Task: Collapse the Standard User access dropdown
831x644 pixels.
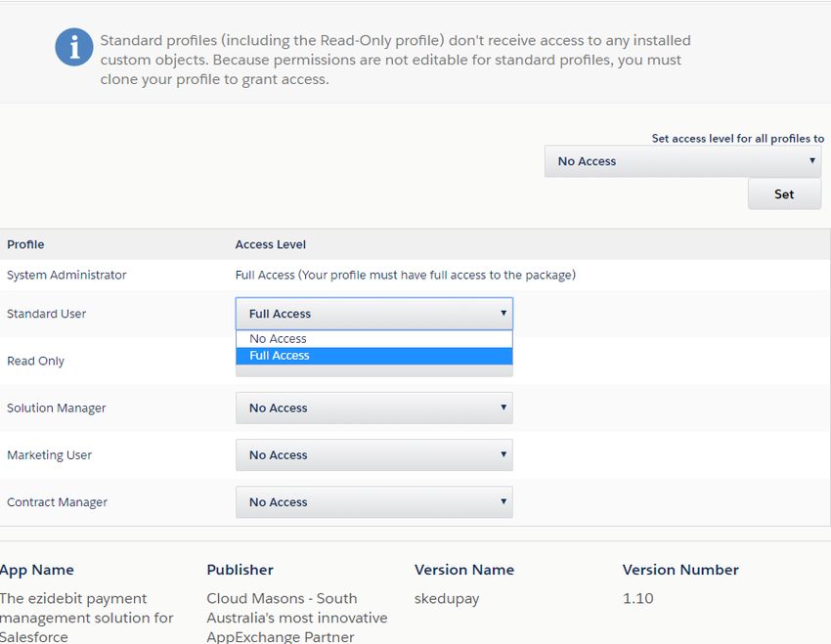Action: pos(373,314)
